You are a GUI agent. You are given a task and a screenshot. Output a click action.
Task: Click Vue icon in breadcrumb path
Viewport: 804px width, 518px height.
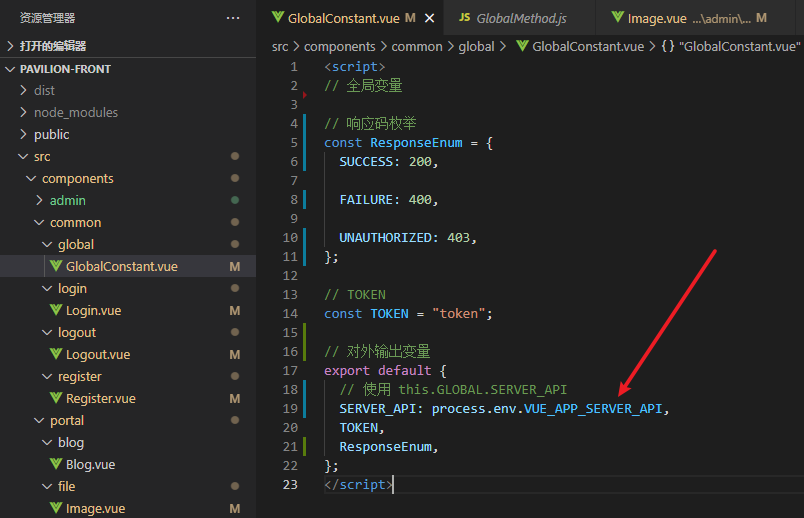[522, 46]
